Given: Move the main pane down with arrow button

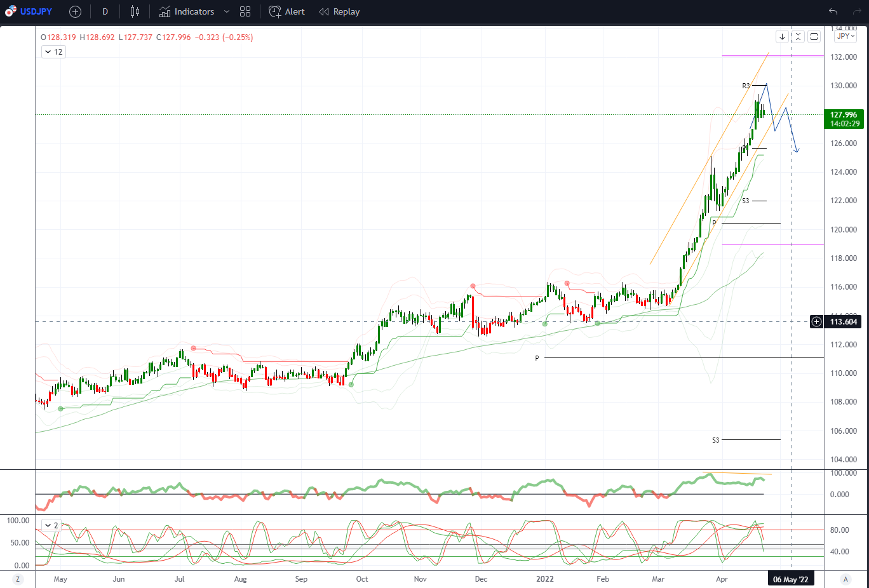Looking at the screenshot, I should pyautogui.click(x=782, y=37).
